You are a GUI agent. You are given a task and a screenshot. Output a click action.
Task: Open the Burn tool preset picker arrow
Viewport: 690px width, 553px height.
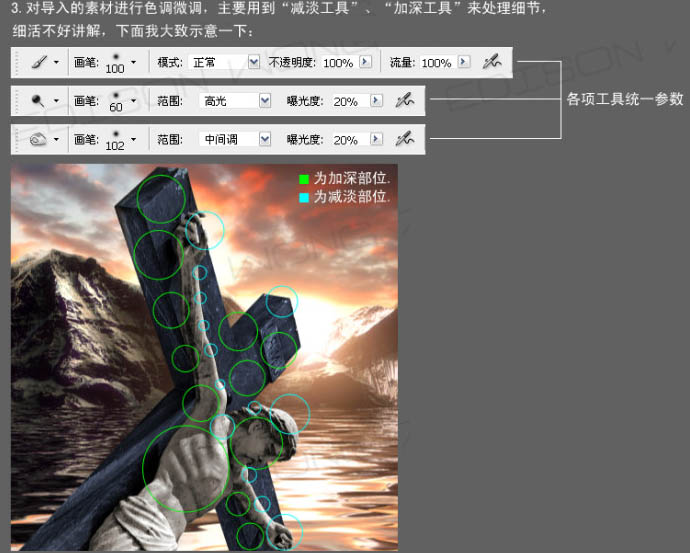tap(56, 139)
